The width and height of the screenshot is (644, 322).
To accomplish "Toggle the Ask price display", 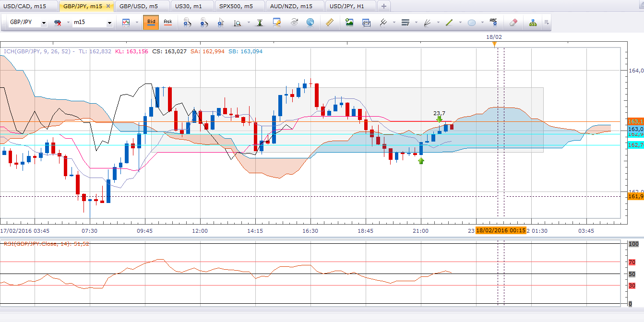I will [167, 22].
